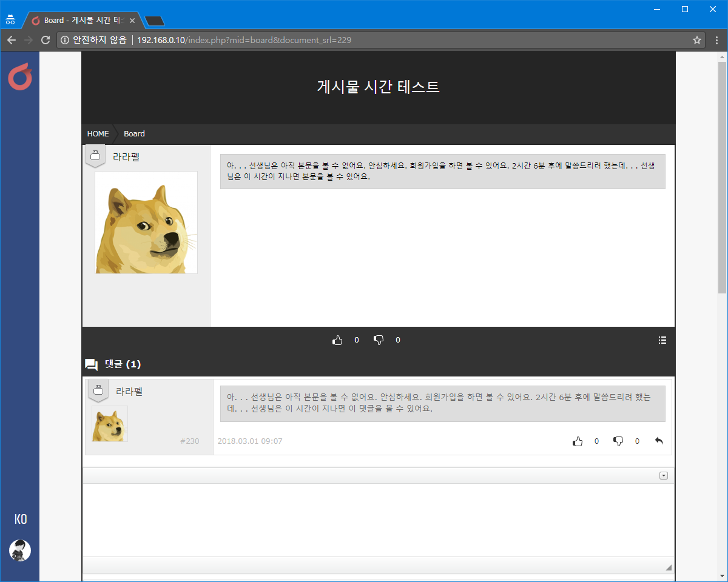Expand the comment editor toolbar dropdown

pos(664,476)
